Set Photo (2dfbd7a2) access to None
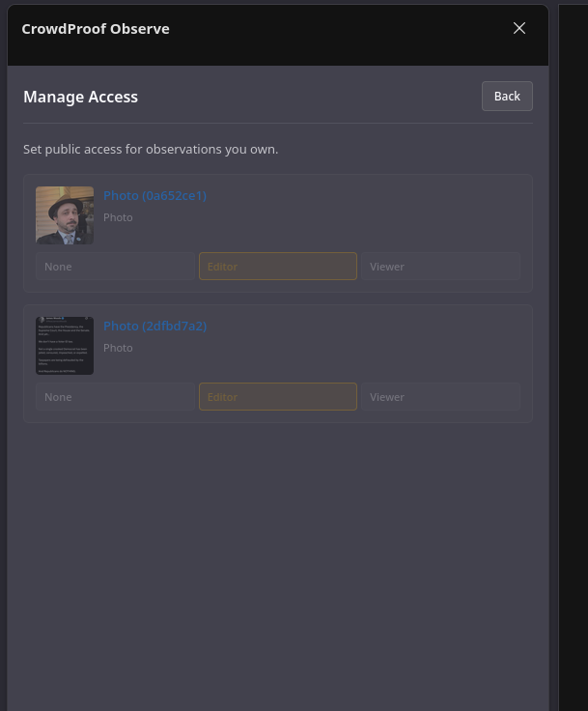 coord(115,397)
